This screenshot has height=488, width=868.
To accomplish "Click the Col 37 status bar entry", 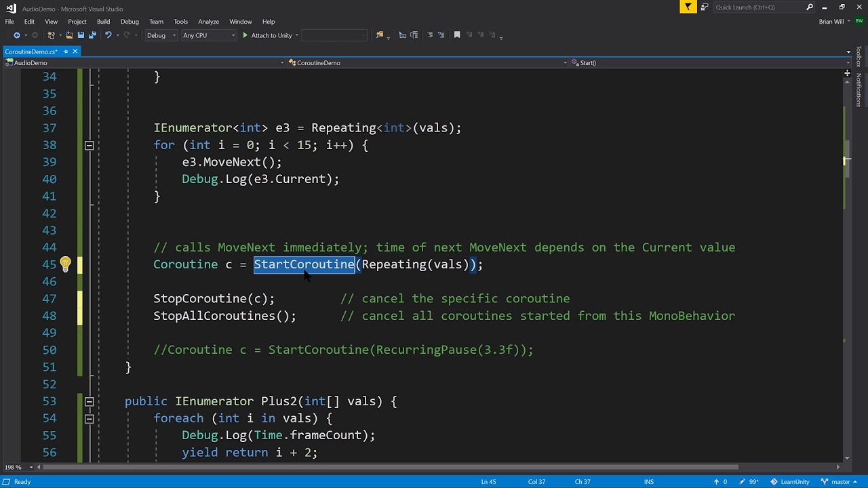I will [536, 482].
